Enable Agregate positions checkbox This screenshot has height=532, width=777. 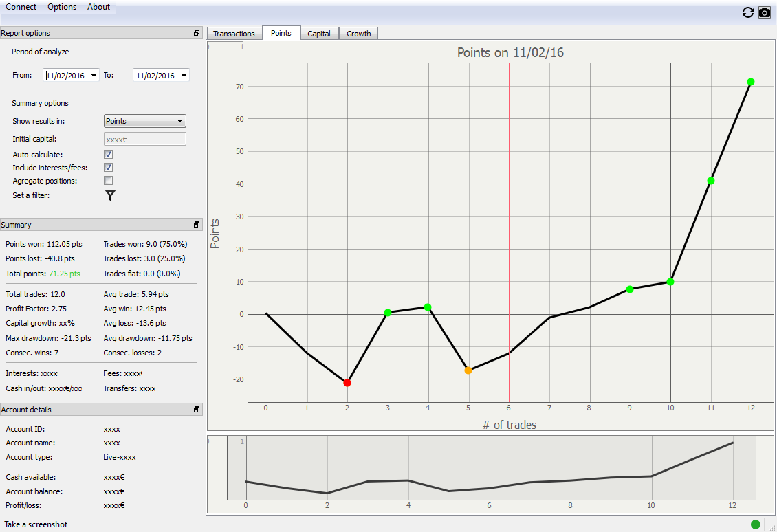[108, 180]
